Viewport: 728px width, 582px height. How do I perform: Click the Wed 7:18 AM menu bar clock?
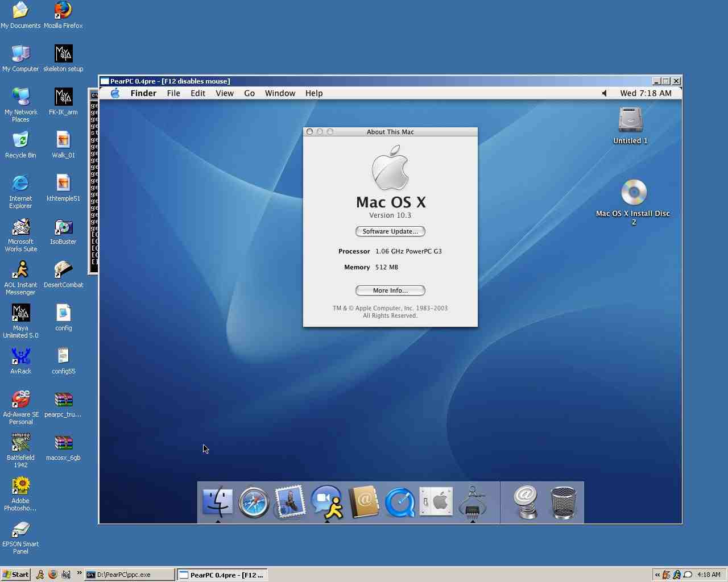tap(646, 93)
